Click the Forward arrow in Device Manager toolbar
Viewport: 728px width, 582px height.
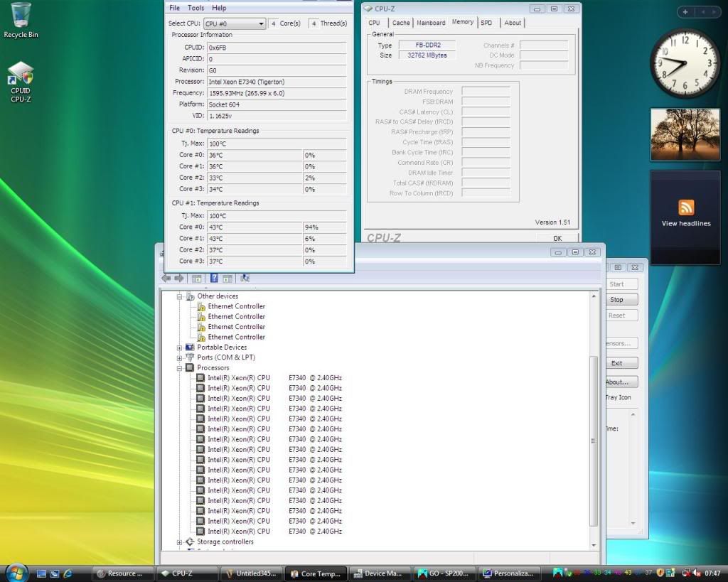178,278
